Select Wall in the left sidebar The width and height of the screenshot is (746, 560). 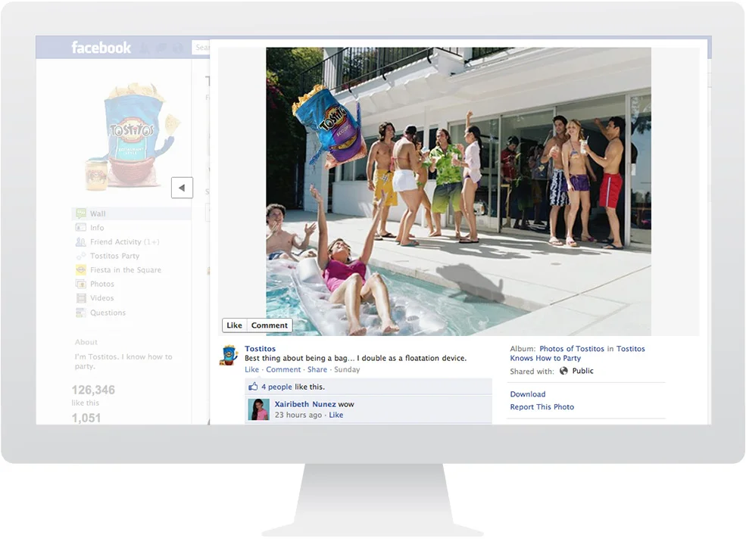pyautogui.click(x=131, y=213)
